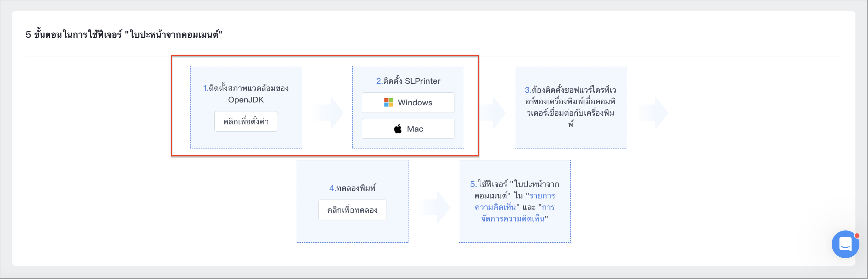Open the chat support bubble icon
This screenshot has width=868, height=279.
(x=845, y=244)
